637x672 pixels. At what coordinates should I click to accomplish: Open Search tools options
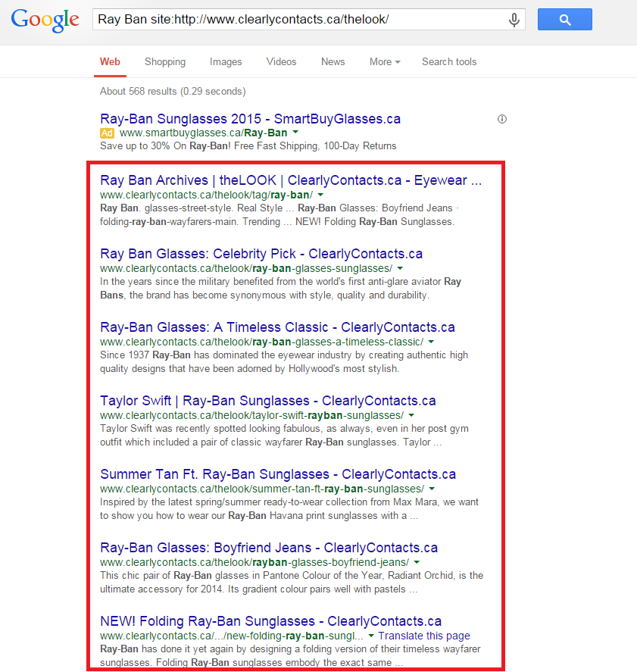click(449, 62)
